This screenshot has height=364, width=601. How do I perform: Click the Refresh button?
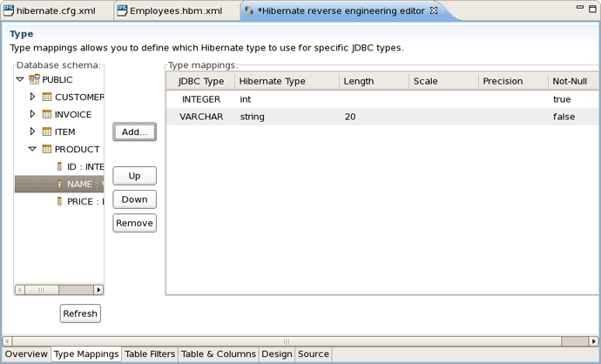click(80, 313)
